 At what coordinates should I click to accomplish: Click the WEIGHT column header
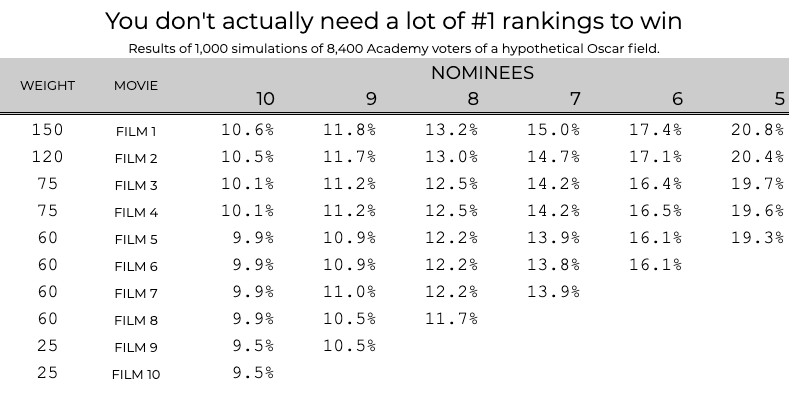48,86
